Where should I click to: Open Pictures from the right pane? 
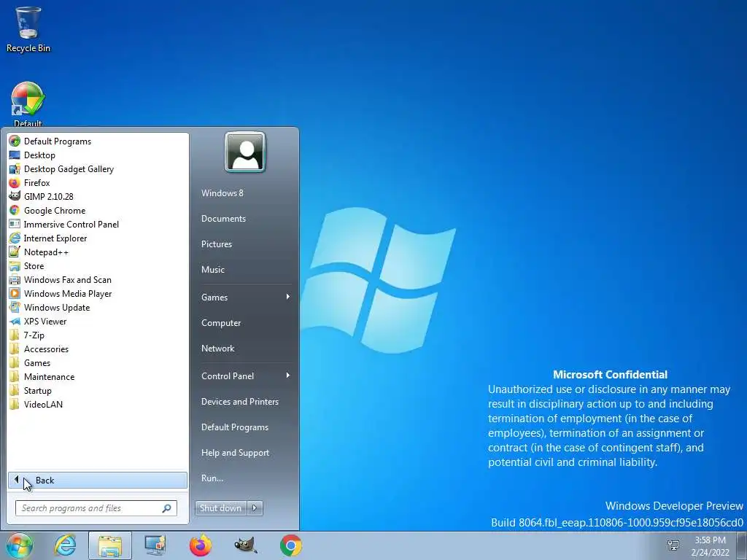coord(216,244)
